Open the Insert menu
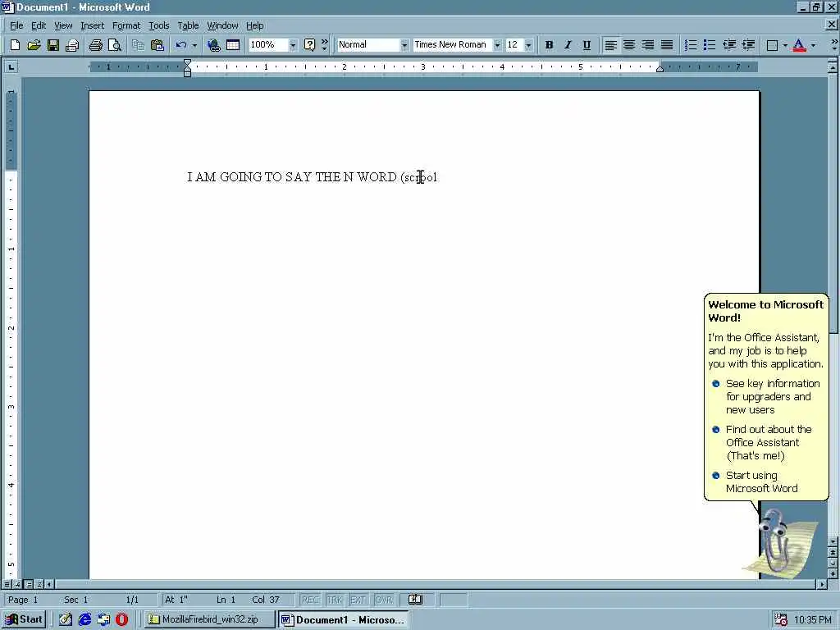 click(x=92, y=25)
